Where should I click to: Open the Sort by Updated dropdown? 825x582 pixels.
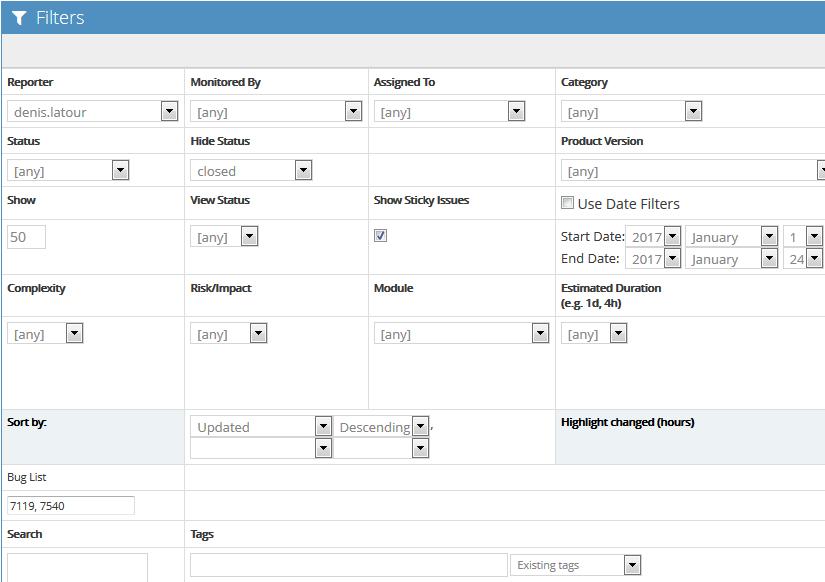260,427
